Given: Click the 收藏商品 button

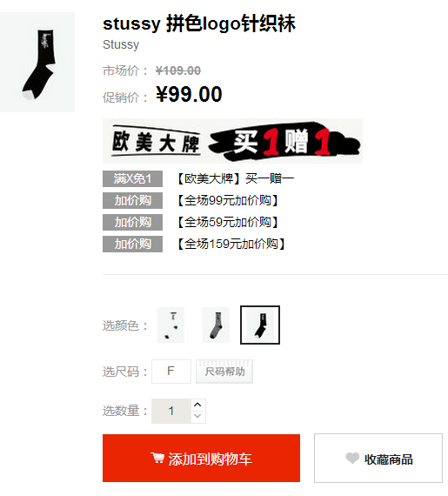Looking at the screenshot, I should point(378,458).
